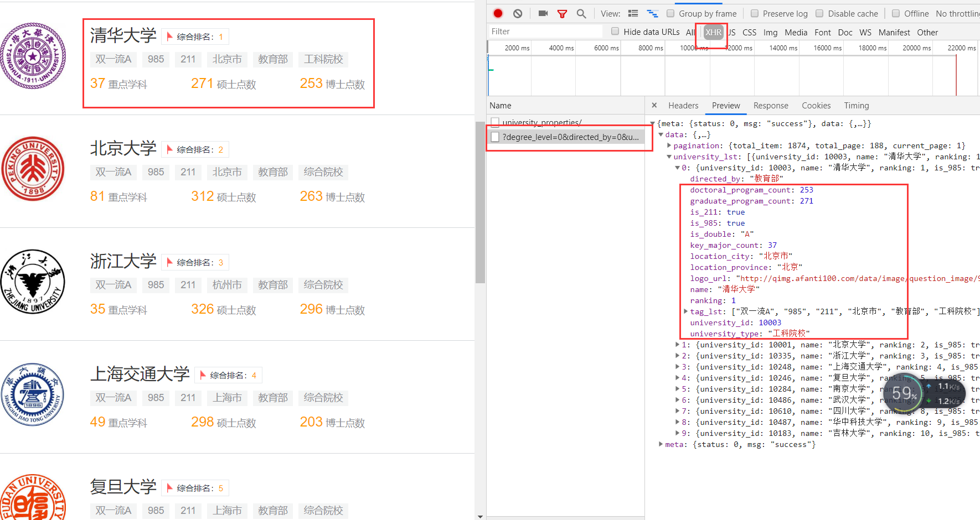Open 清华大学 university title

coord(123,35)
